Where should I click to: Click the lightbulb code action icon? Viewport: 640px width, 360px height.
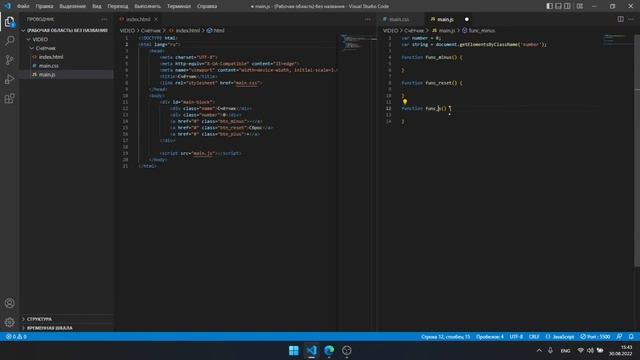point(405,102)
